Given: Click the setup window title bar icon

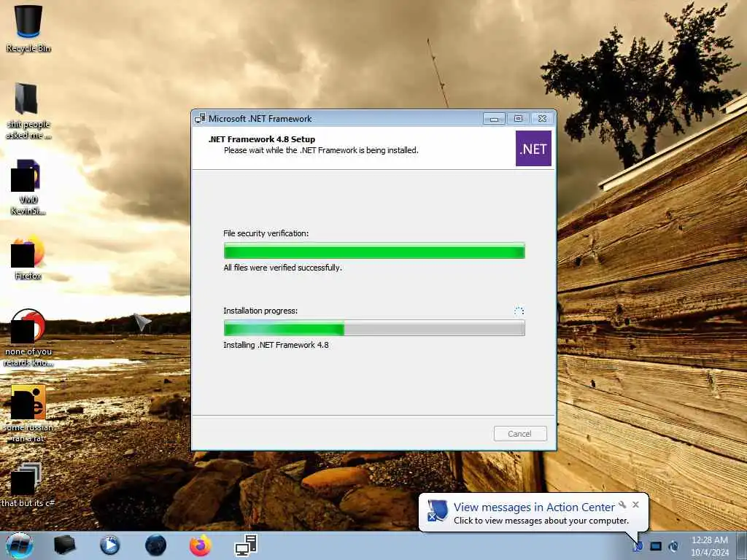Looking at the screenshot, I should coord(200,119).
